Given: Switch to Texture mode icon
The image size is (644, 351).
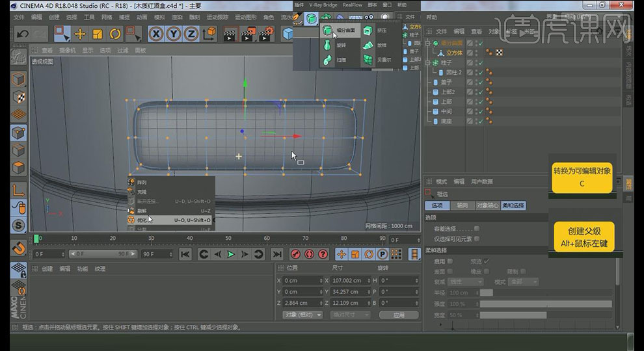Looking at the screenshot, I should pos(18,97).
